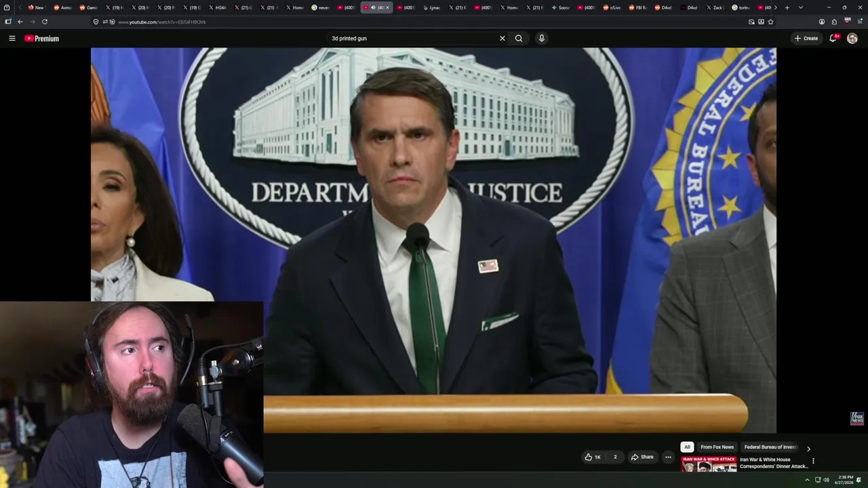The image size is (868, 488).
Task: Open a new browser tab with plus
Action: click(787, 7)
